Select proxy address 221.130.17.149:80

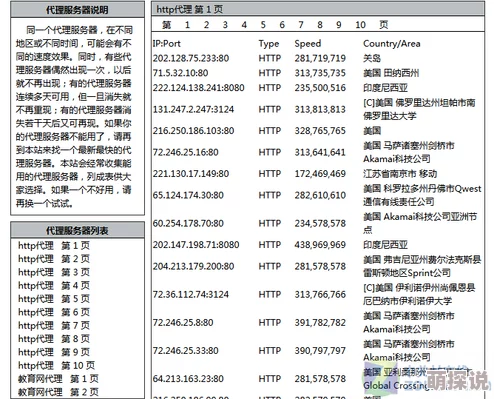pos(191,174)
